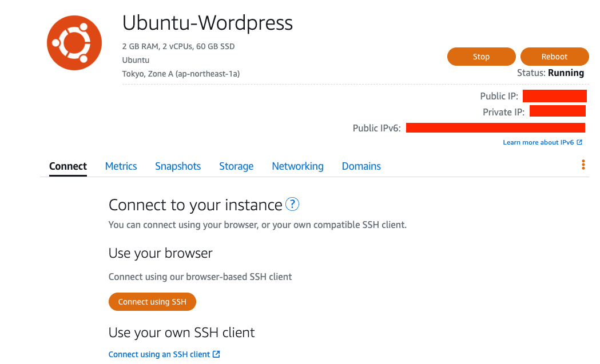This screenshot has width=600, height=364.
Task: Click the Ubuntu-Wordpress instance title
Action: [x=207, y=23]
